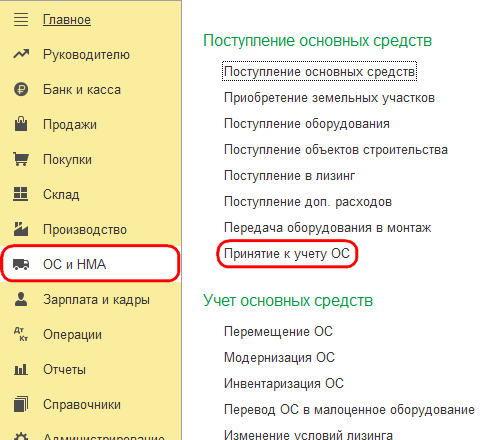The image size is (504, 440).
Task: Open Поступление объектов строительства
Action: [336, 150]
